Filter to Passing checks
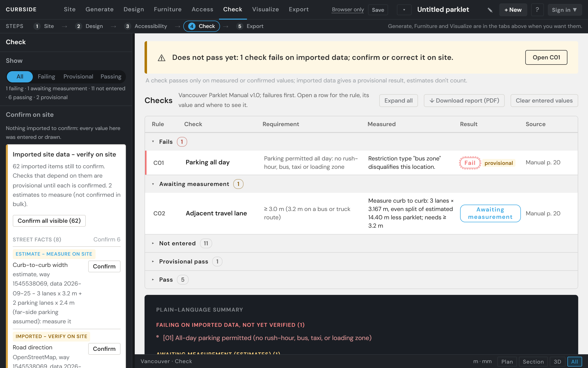Viewport: 588px width, 368px height. coord(111,77)
